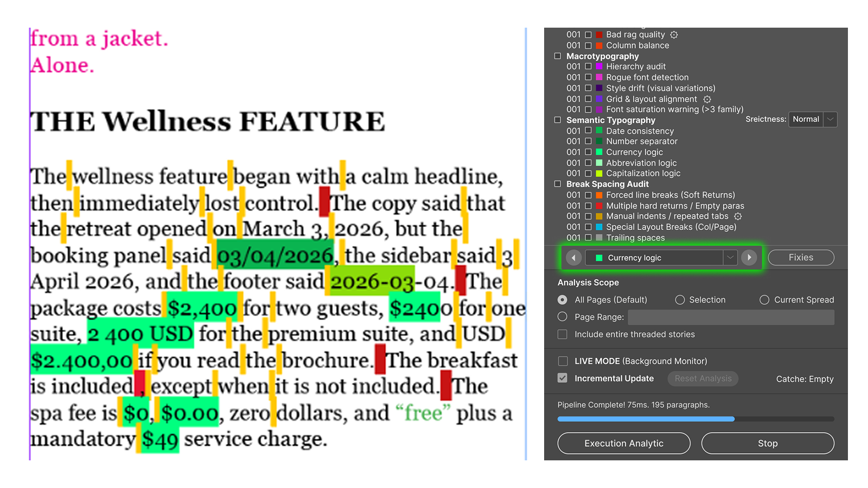Enable the Abbreviation logic checkbox

tap(588, 163)
